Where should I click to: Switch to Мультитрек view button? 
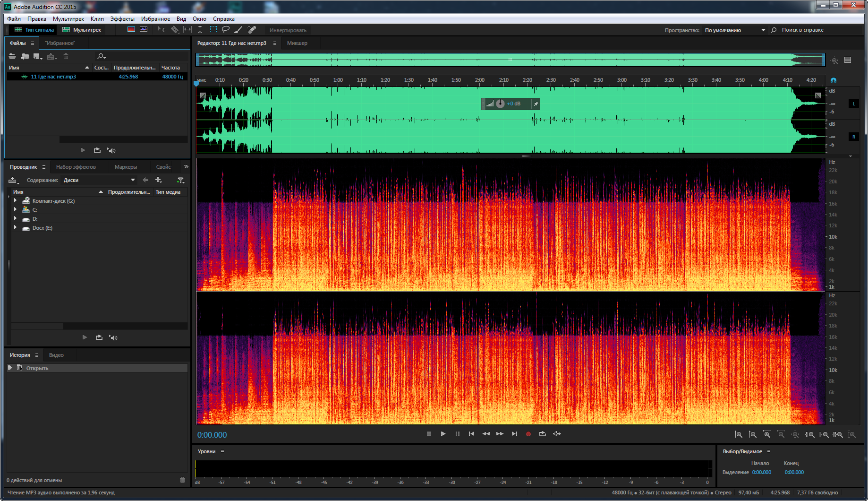click(82, 30)
